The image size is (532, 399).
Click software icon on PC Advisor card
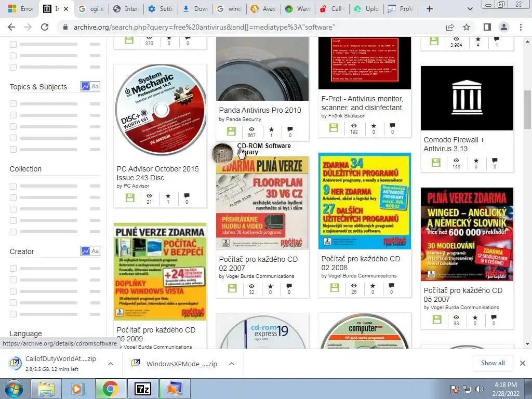pyautogui.click(x=130, y=198)
